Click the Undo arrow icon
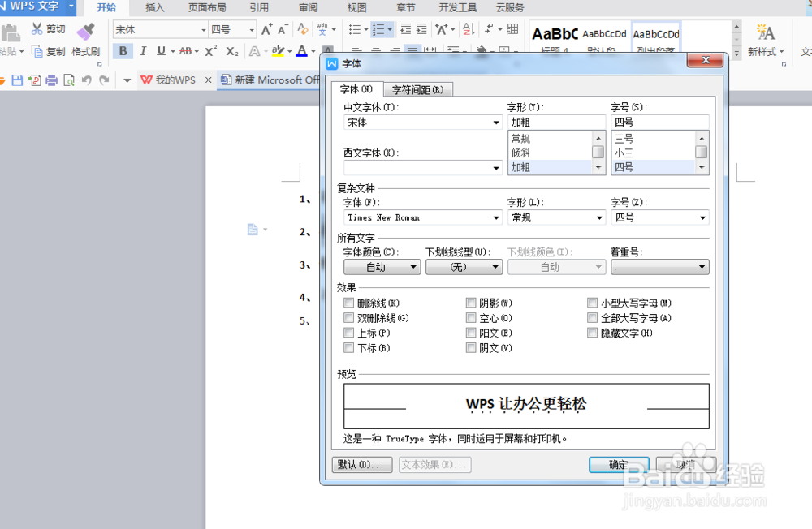This screenshot has width=812, height=529. (x=87, y=80)
